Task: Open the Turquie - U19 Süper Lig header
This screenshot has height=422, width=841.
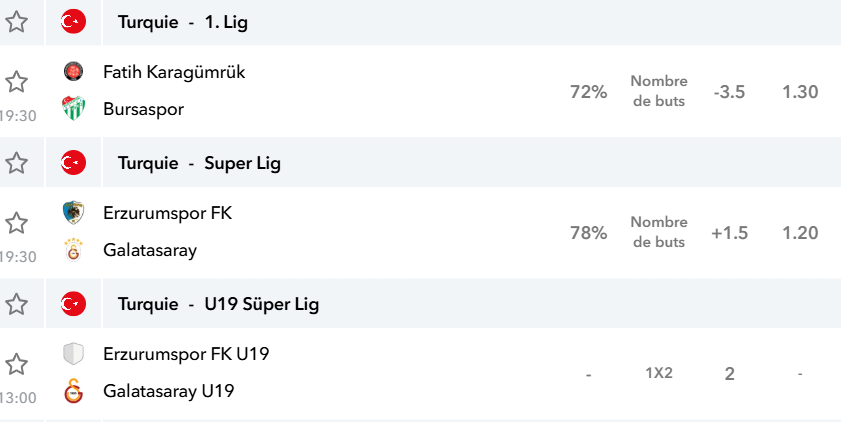Action: [x=218, y=304]
